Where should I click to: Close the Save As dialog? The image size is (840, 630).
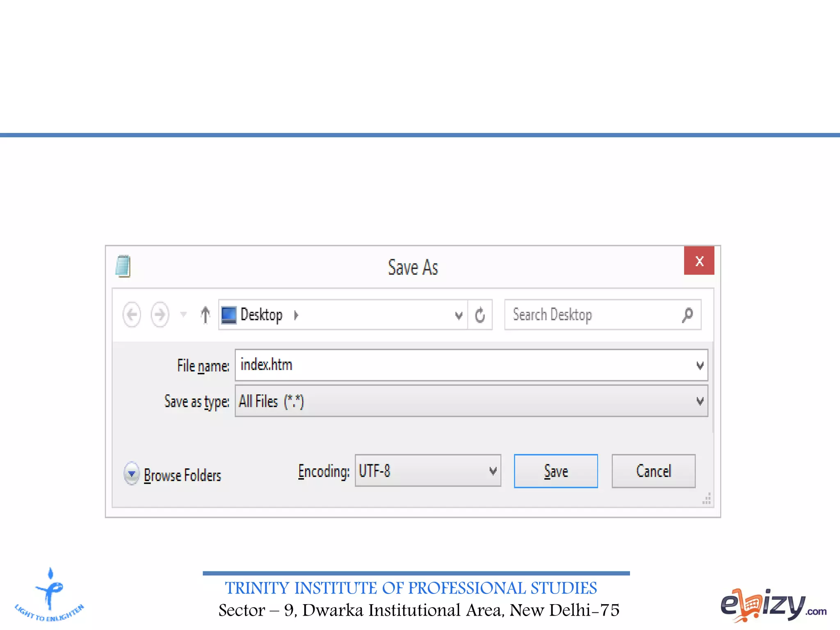click(699, 261)
